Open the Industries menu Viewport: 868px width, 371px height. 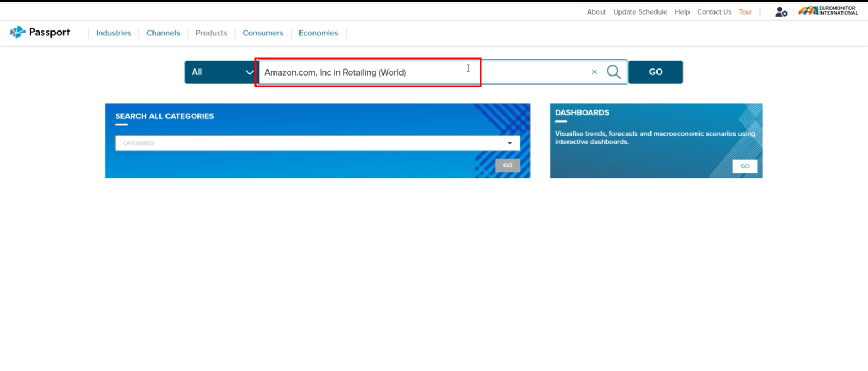click(x=113, y=33)
